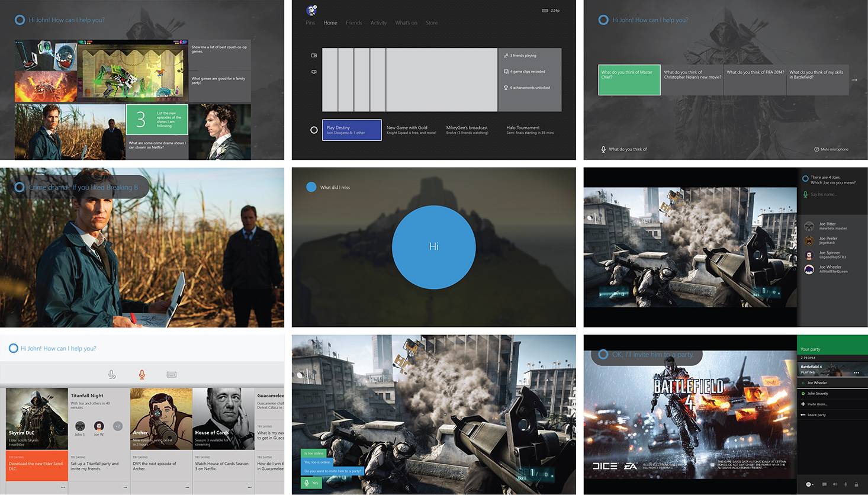
Task: Click the muted microphone icon
Action: pyautogui.click(x=112, y=374)
